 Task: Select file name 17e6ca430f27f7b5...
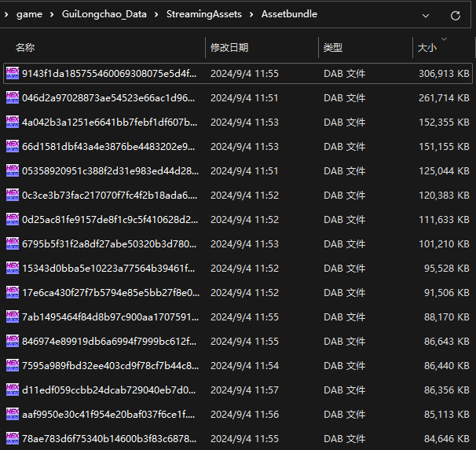[x=111, y=292]
